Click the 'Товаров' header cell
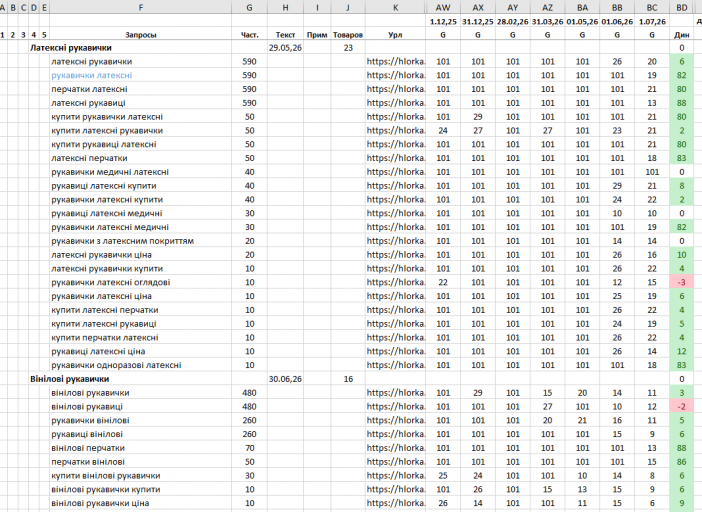Viewport: 702px width, 512px height. click(x=348, y=34)
